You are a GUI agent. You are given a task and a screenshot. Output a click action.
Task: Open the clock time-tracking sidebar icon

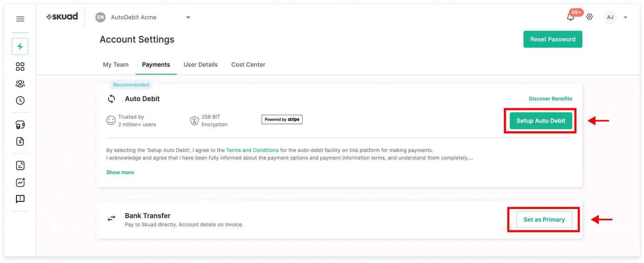(20, 101)
